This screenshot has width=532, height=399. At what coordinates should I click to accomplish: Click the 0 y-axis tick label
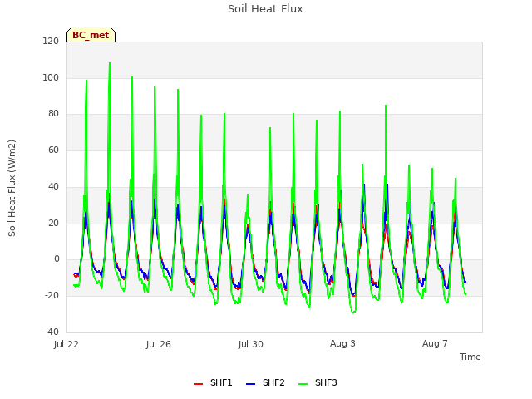click(57, 259)
